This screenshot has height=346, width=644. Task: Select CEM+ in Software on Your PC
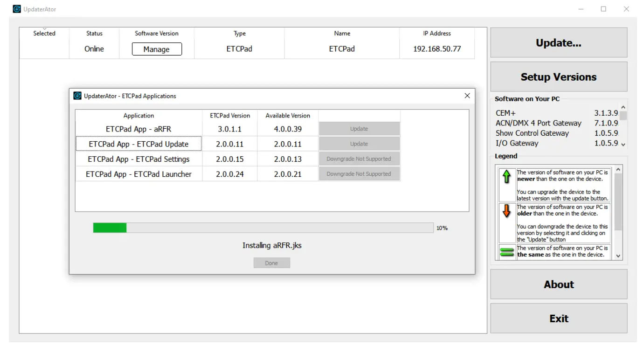[506, 113]
